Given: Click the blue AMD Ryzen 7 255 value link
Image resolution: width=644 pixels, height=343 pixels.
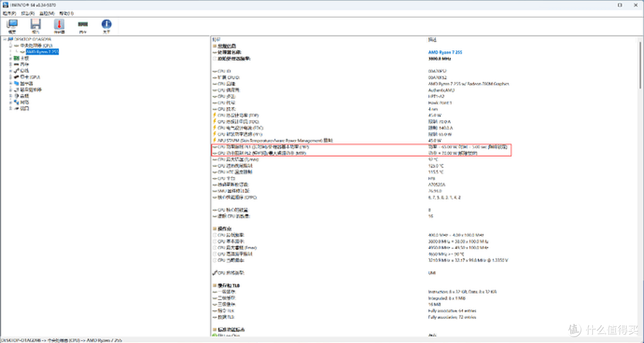Looking at the screenshot, I should (445, 52).
